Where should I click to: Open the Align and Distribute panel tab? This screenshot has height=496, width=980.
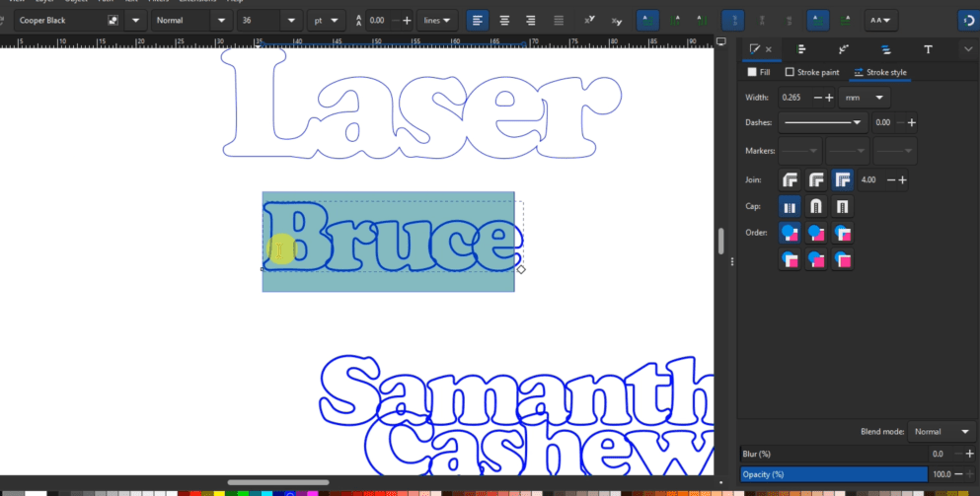pos(801,49)
